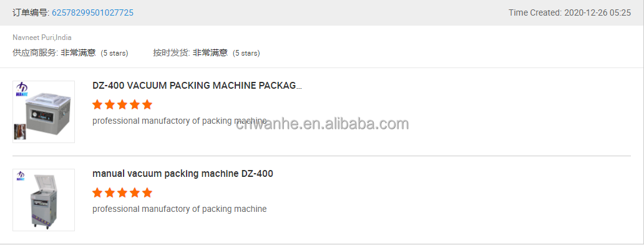Open DZ-400 VACUUM PACKING MACHINE PACKAG... product title
The width and height of the screenshot is (644, 245).
click(197, 86)
